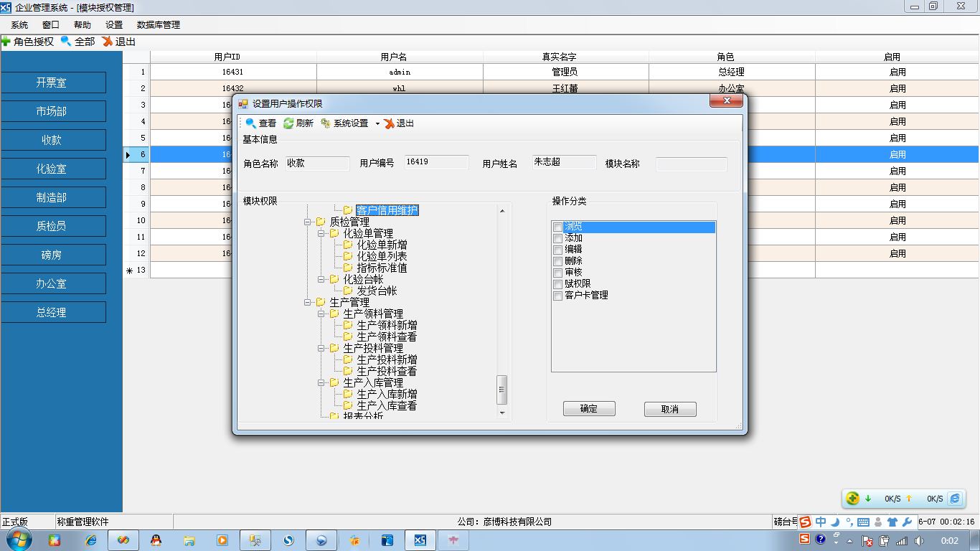Check the 浏览 permission checkbox
The width and height of the screenshot is (980, 551).
(557, 227)
